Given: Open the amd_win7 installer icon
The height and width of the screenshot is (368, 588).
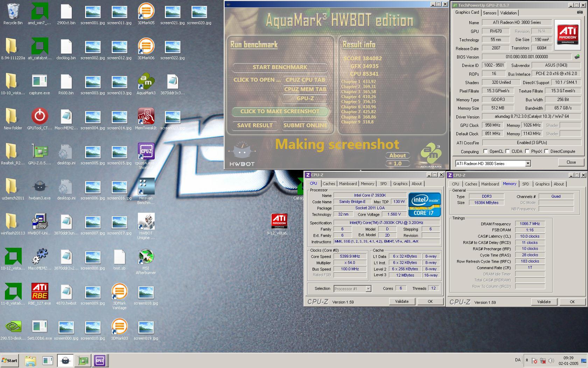Looking at the screenshot, I should click(x=40, y=14).
